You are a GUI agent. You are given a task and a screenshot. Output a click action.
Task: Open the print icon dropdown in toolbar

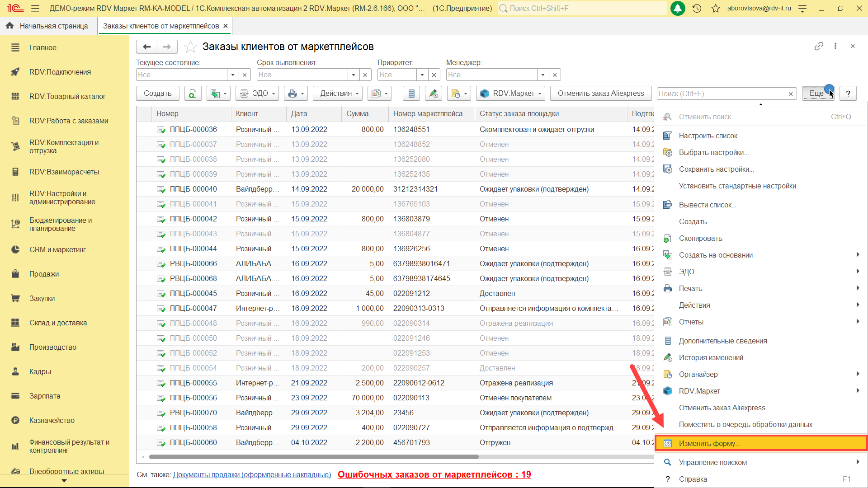tap(296, 94)
